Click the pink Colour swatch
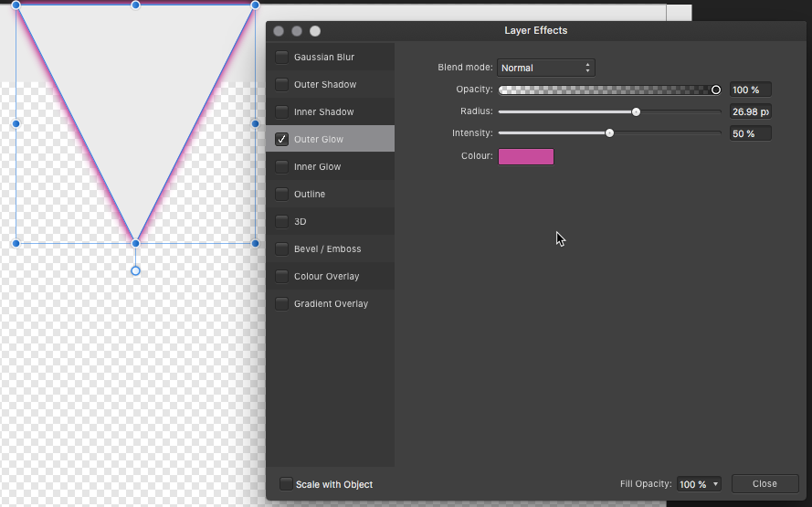812x507 pixels. [525, 156]
